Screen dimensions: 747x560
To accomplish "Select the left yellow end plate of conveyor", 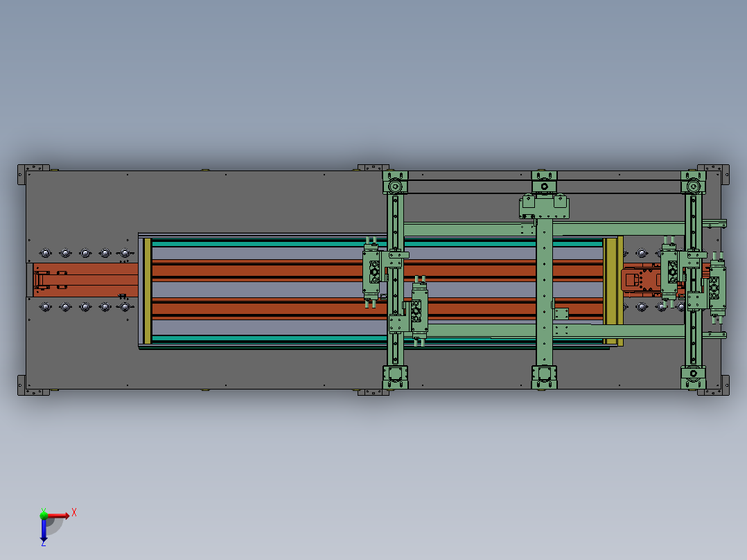I will click(147, 290).
